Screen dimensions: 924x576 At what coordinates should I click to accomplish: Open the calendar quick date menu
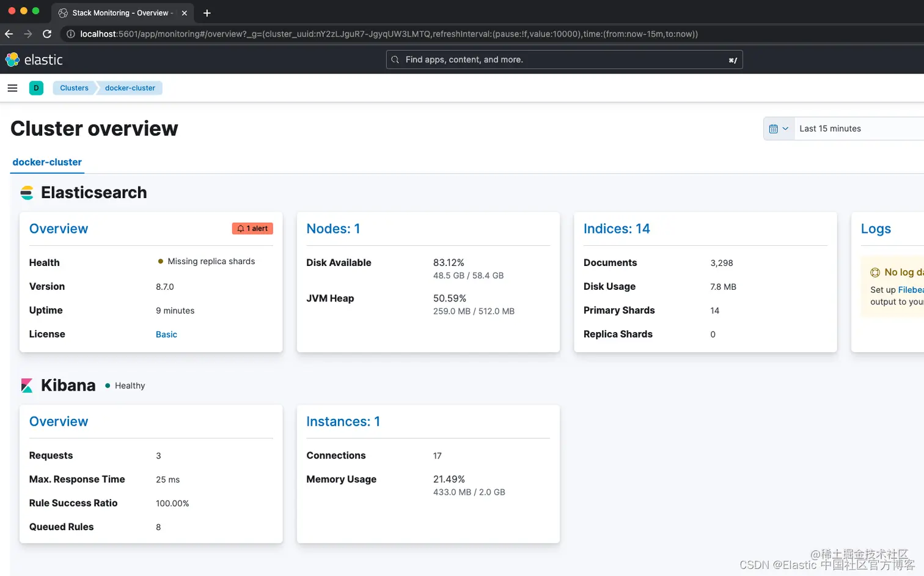[779, 128]
